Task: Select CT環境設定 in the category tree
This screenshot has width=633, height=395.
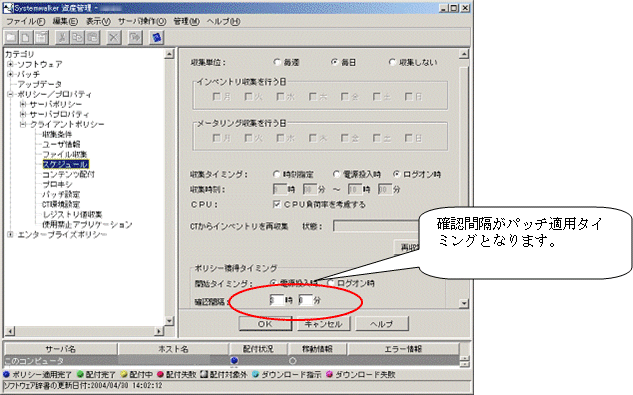Action: click(x=61, y=204)
